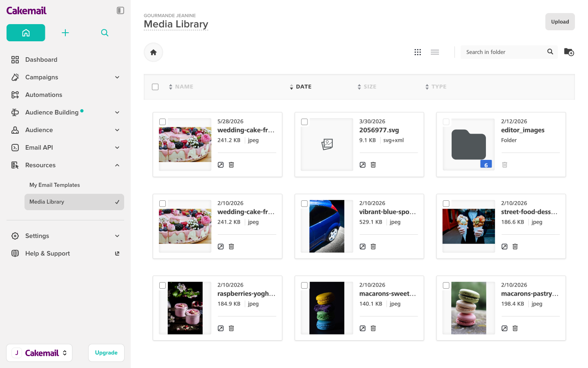Delete 2056977.svg using trash icon
The image size is (588, 368).
(x=373, y=165)
